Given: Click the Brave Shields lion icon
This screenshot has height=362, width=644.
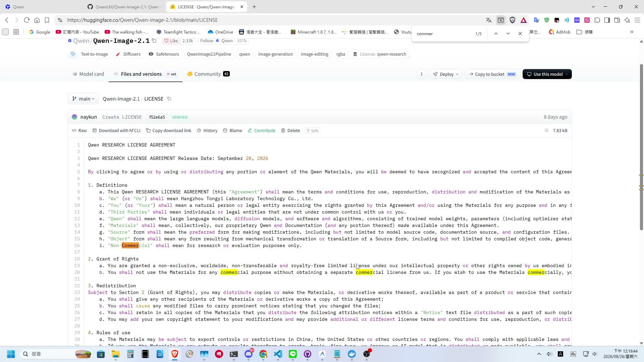Looking at the screenshot, I should [x=512, y=20].
